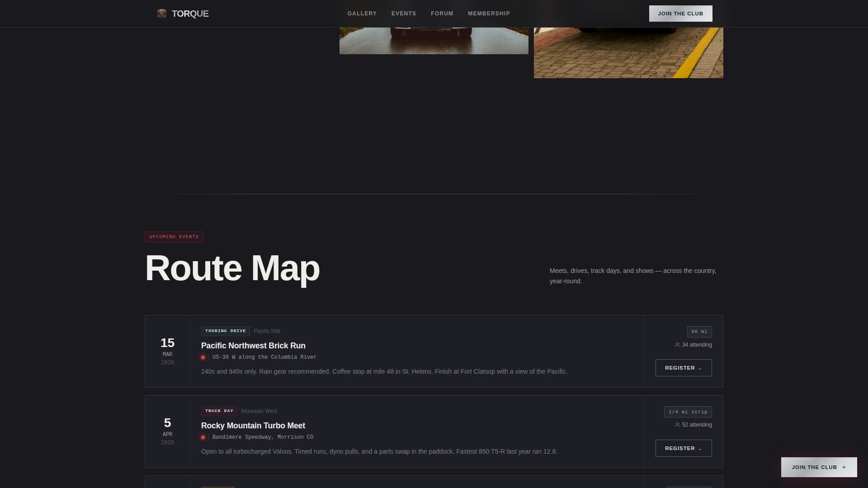868x488 pixels.
Task: Click the Route Map heading
Action: click(232, 268)
